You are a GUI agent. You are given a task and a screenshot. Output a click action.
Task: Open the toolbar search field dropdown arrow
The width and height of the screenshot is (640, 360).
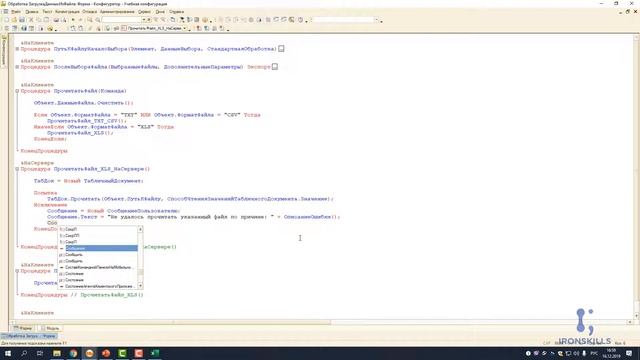tap(144, 20)
